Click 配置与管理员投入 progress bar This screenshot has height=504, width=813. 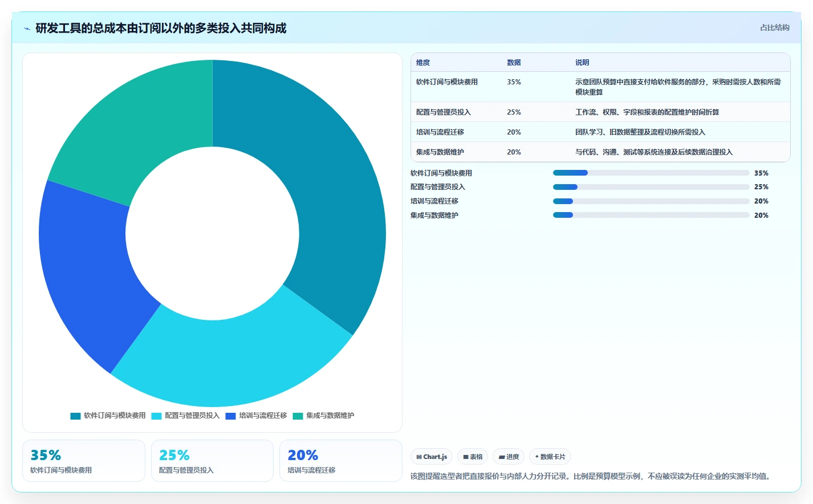[x=651, y=187]
